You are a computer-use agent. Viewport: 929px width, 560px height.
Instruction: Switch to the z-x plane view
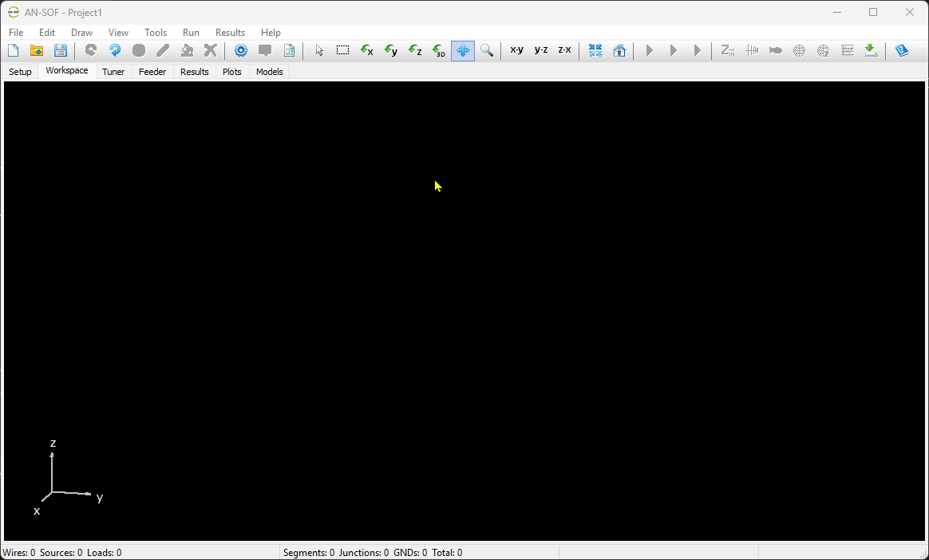(564, 50)
